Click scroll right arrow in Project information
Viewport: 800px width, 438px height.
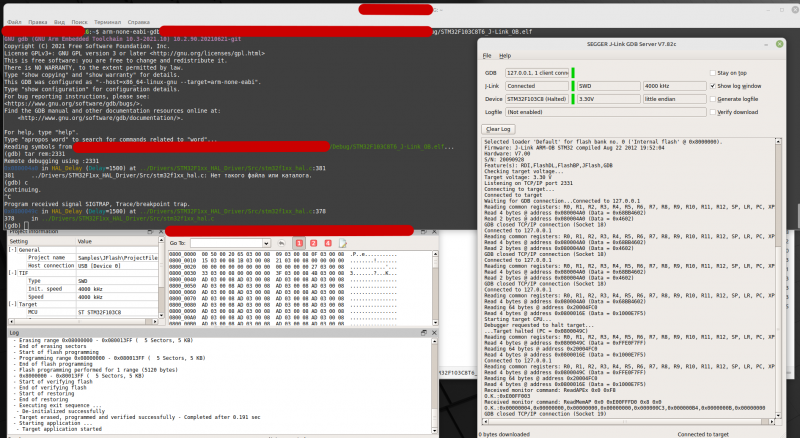coord(155,322)
